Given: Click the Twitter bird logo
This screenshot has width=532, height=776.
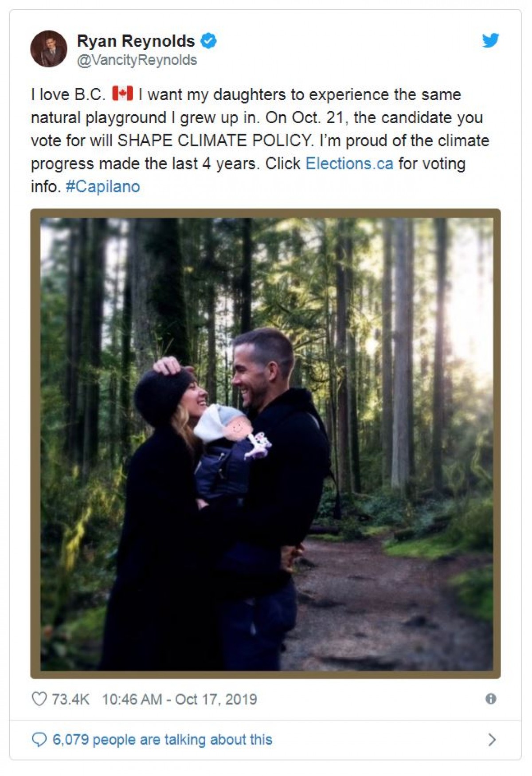Looking at the screenshot, I should pos(490,40).
